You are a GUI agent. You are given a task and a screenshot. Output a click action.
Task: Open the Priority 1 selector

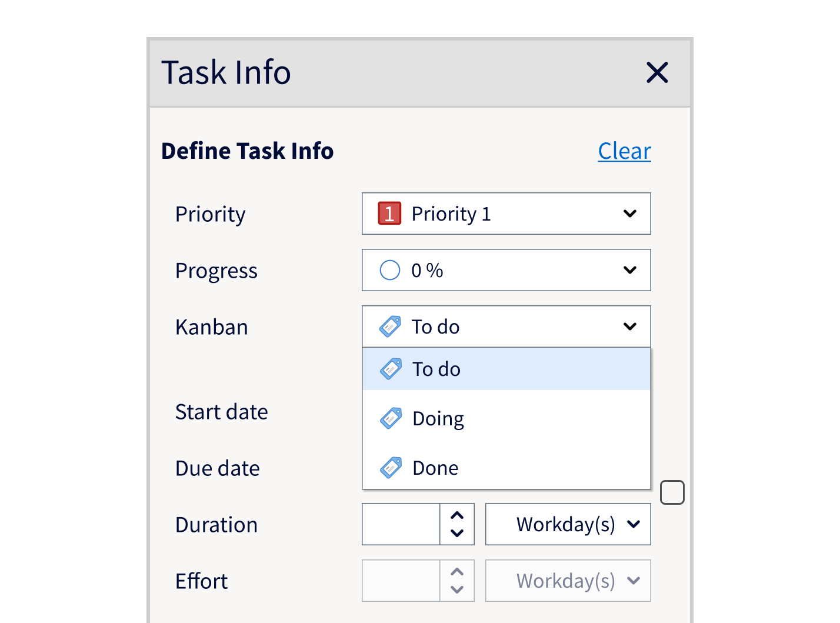pyautogui.click(x=506, y=214)
